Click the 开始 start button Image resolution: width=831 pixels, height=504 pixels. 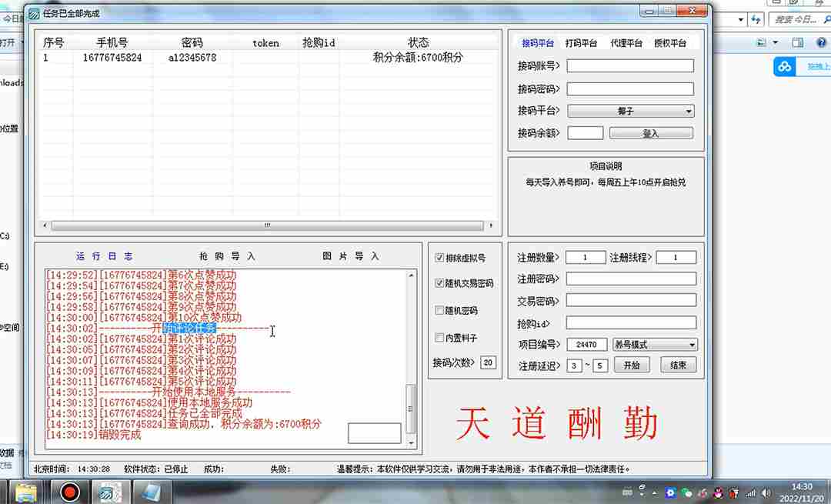[632, 365]
